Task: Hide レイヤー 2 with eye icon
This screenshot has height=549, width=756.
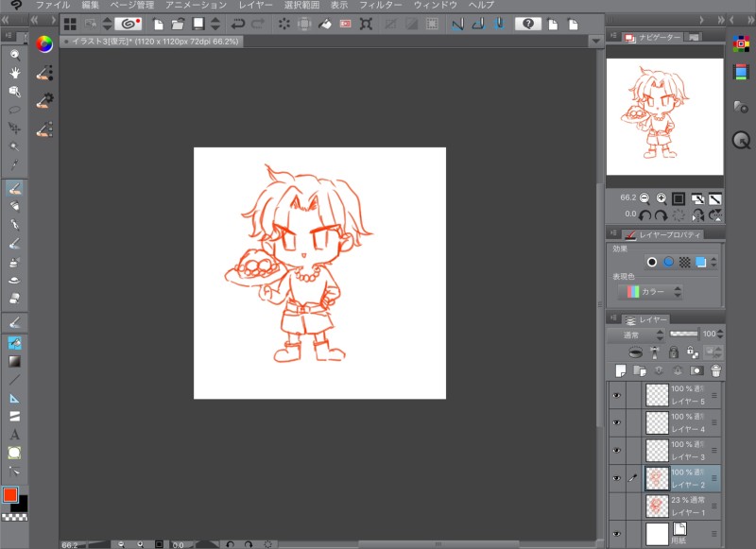Action: click(617, 478)
